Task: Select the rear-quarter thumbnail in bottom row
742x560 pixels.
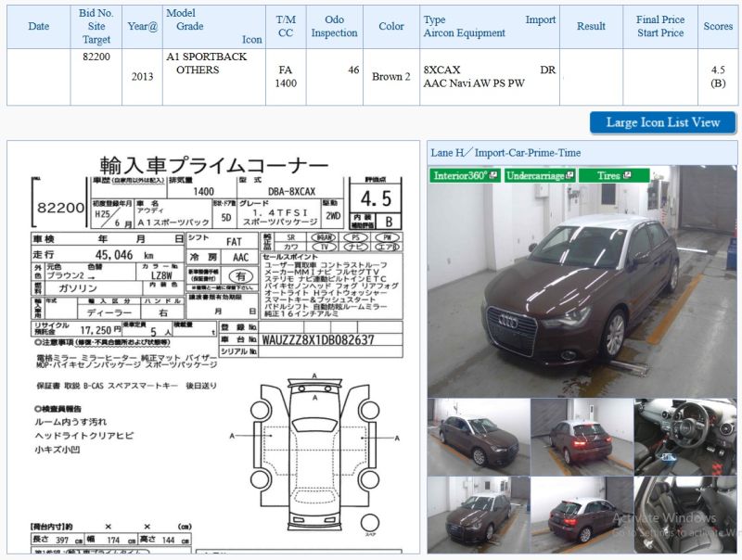Action: tap(582, 515)
